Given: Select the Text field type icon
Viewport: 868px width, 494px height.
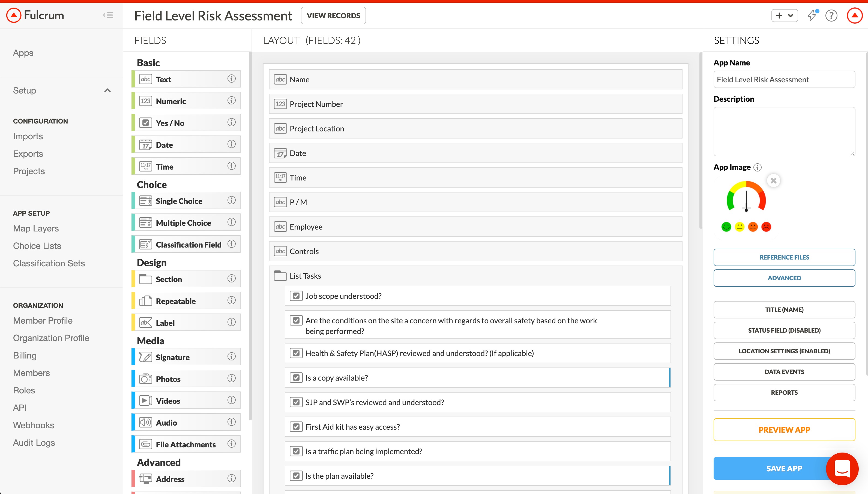Looking at the screenshot, I should coord(146,79).
